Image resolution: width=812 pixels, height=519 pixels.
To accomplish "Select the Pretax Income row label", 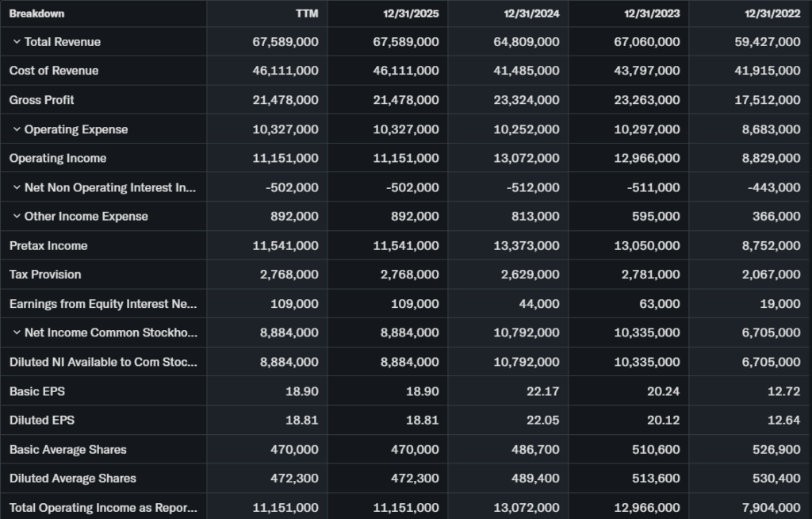I will [48, 246].
